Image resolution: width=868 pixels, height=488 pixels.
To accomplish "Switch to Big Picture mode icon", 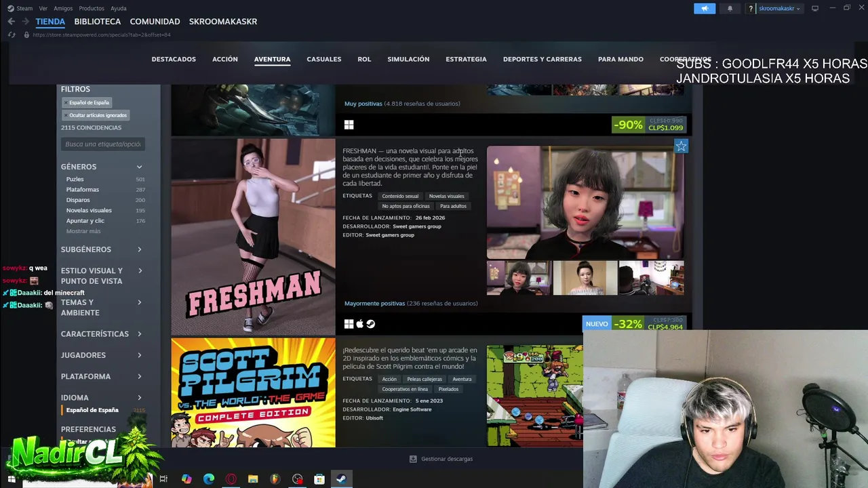I will (x=815, y=8).
